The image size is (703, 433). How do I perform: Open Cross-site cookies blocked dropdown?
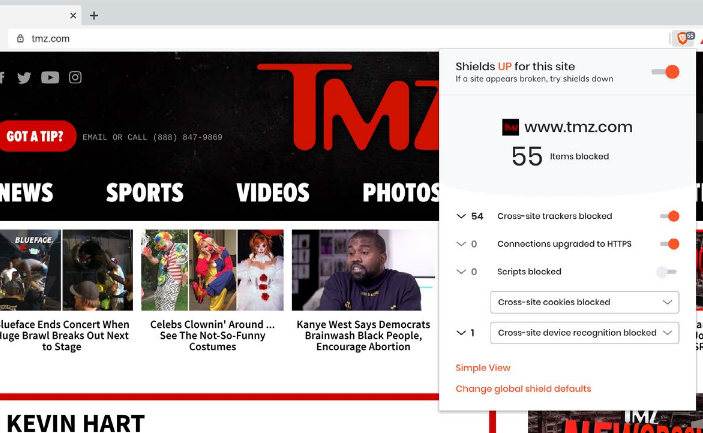coord(584,302)
